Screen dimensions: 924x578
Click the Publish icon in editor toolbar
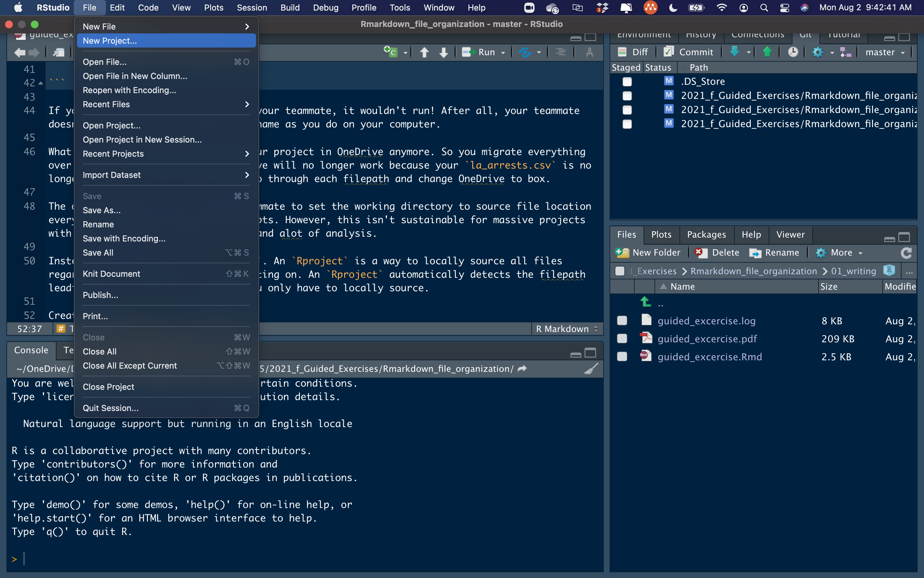(x=525, y=52)
